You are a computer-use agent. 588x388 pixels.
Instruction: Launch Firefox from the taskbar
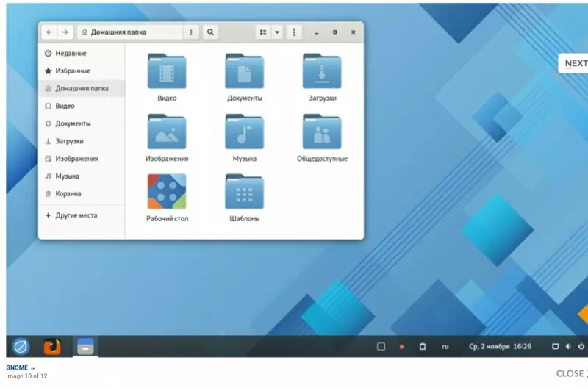point(52,346)
